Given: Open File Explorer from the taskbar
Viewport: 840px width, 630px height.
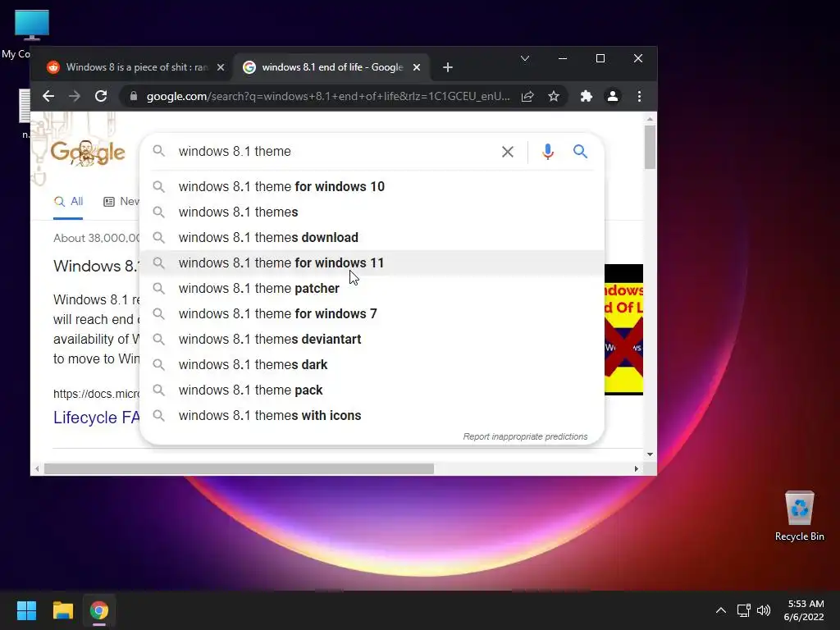Looking at the screenshot, I should coord(62,610).
